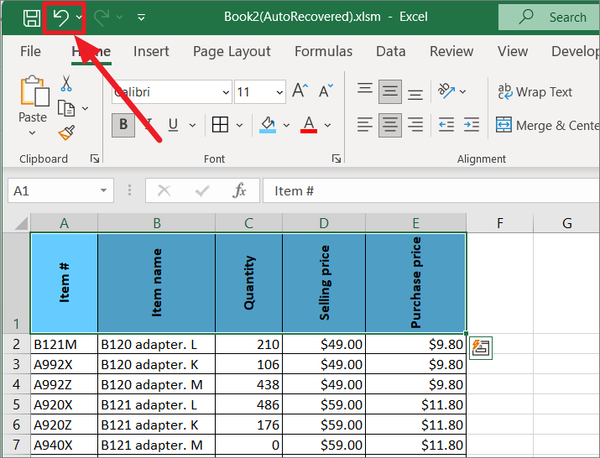This screenshot has width=600, height=458.
Task: Switch to the Insert tab
Action: (151, 51)
